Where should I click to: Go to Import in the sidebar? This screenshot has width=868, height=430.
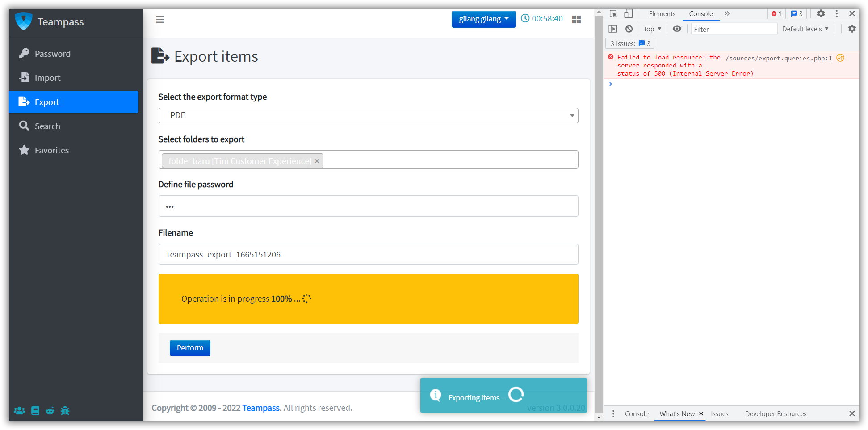point(74,78)
